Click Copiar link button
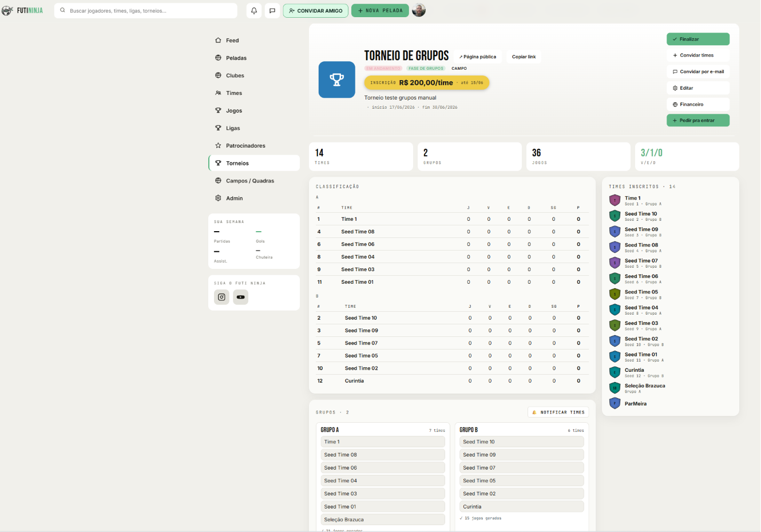This screenshot has width=761, height=532. coord(524,57)
